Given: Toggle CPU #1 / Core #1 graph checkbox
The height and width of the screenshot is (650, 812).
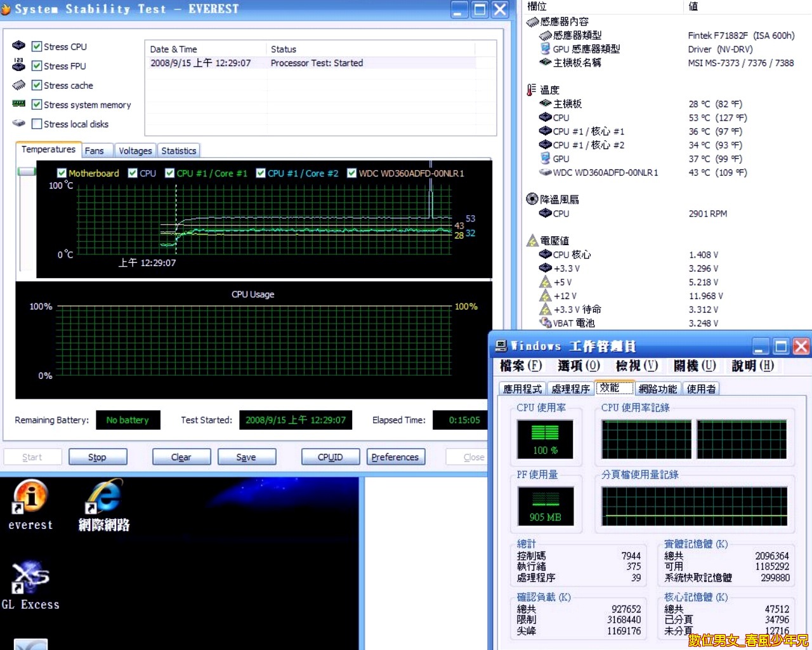Looking at the screenshot, I should [x=169, y=173].
